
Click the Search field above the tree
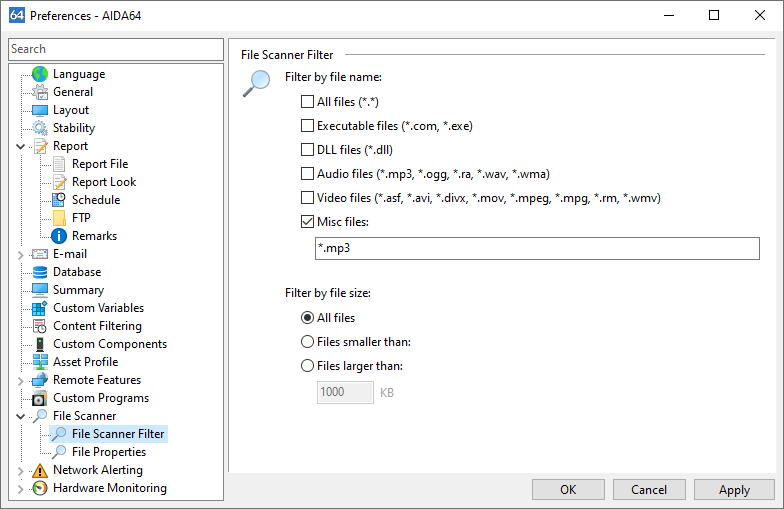pos(116,49)
